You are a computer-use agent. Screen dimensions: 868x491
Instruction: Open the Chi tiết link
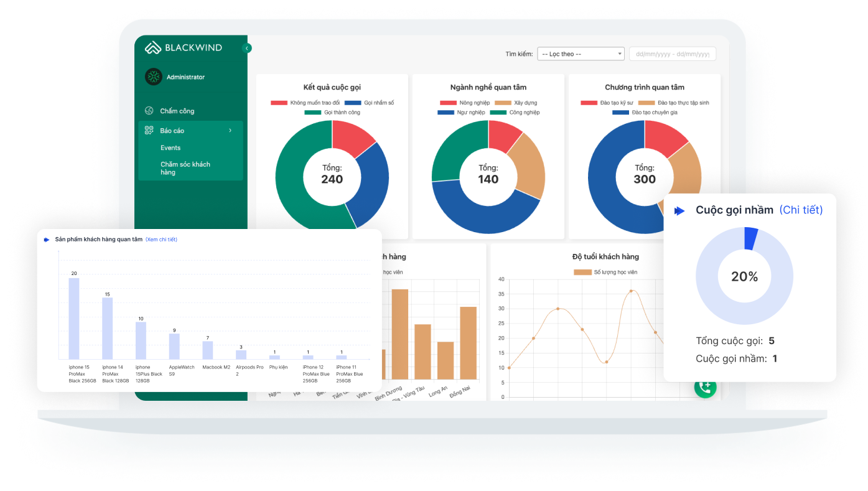(801, 210)
